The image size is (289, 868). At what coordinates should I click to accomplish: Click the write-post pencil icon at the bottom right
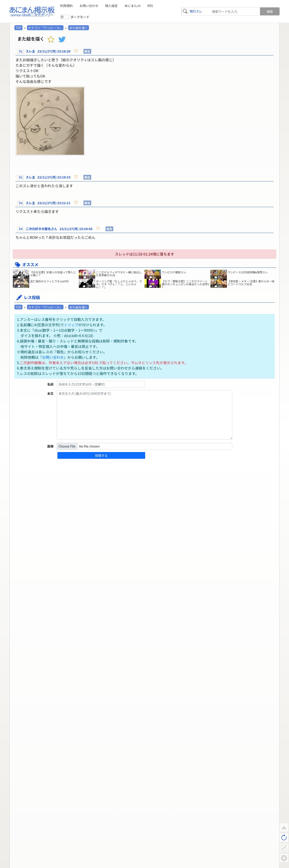[x=284, y=847]
